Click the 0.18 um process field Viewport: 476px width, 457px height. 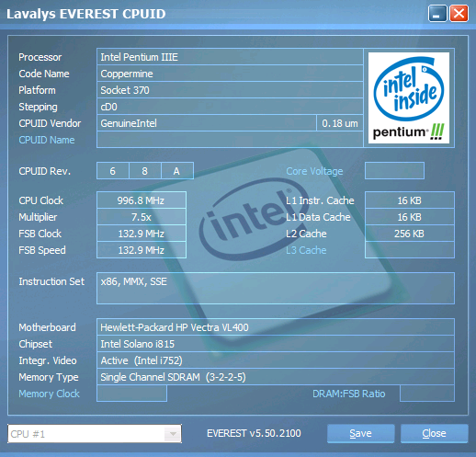click(x=340, y=123)
